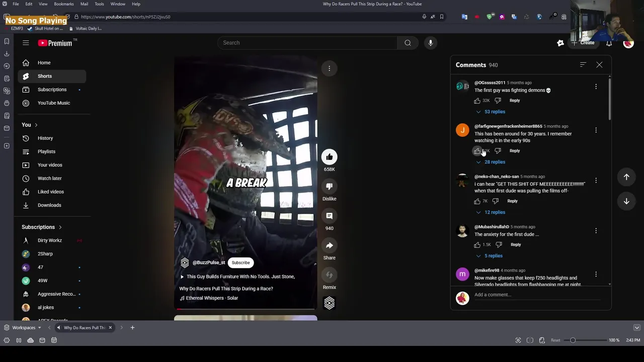The height and width of the screenshot is (362, 644).
Task: Click the Add a comment field
Action: (x=537, y=295)
